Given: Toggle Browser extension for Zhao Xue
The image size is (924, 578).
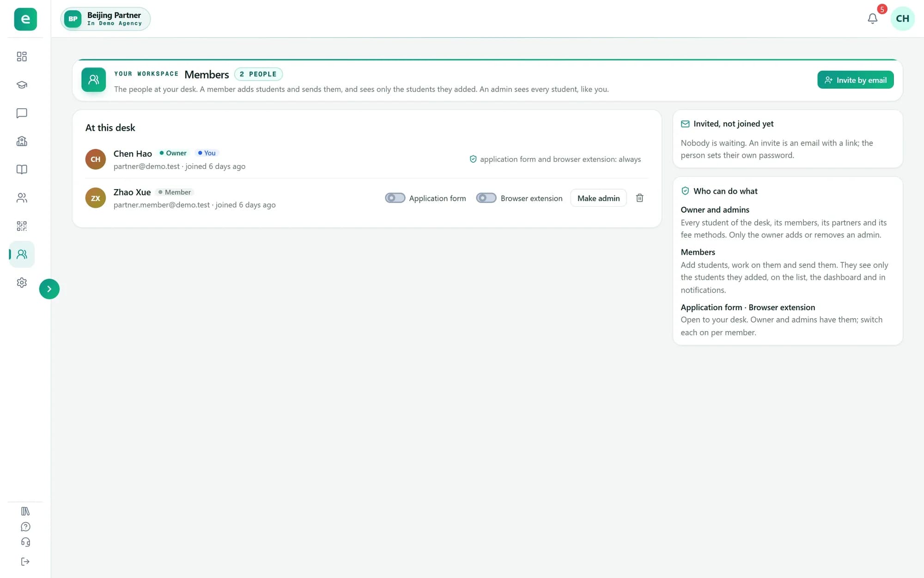Looking at the screenshot, I should [x=486, y=198].
